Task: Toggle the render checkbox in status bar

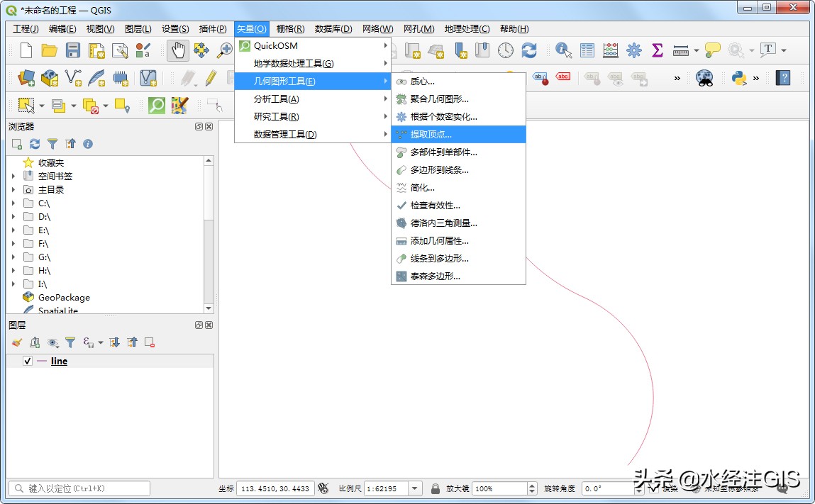Action: [654, 488]
